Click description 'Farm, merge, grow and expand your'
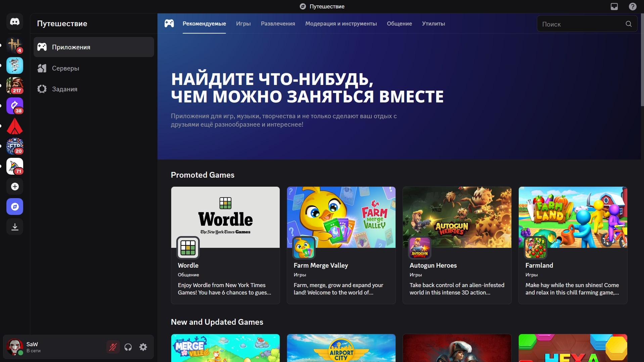Screen dimensions: 644x362 click(x=338, y=285)
